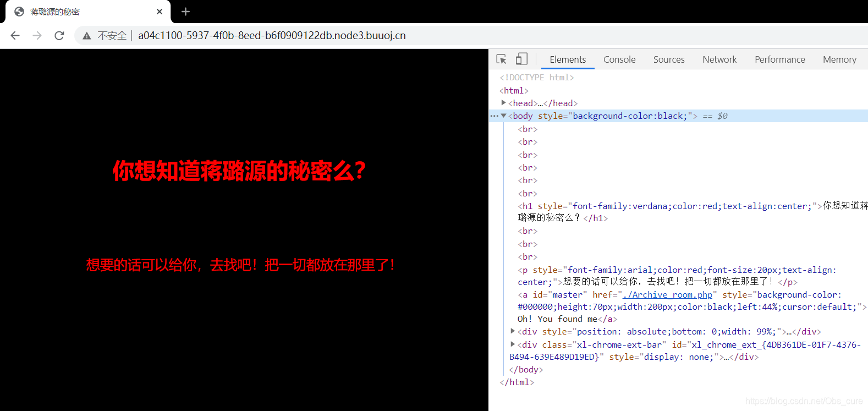Expand the position absolute div node
Image resolution: width=868 pixels, height=411 pixels.
coord(513,331)
